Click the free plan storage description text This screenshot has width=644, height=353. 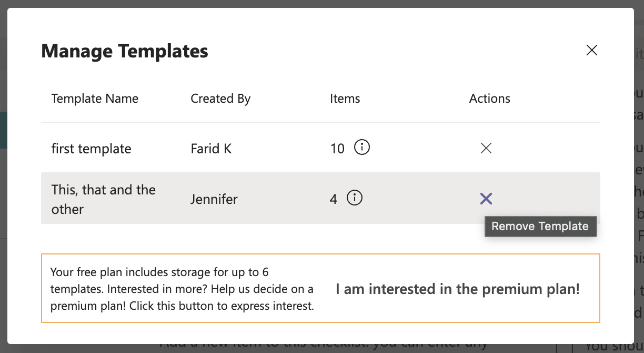tap(182, 289)
